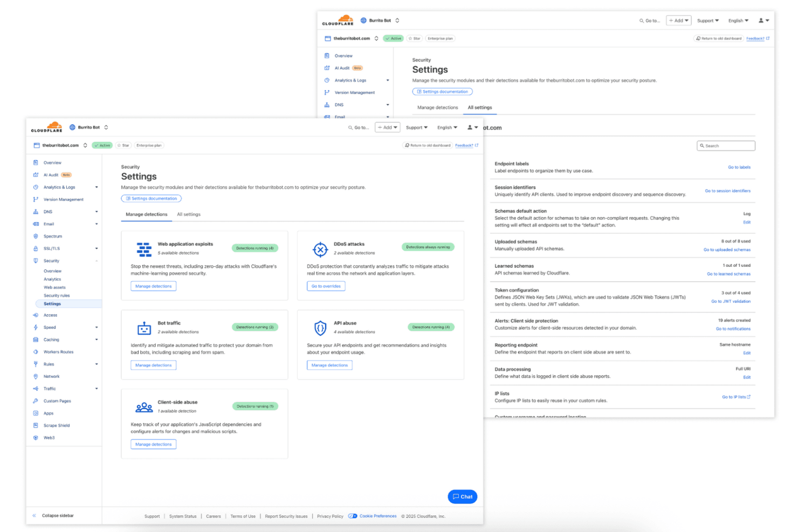Expand Analytics & Logs in the front sidebar
The height and width of the screenshot is (532, 798).
tap(97, 187)
